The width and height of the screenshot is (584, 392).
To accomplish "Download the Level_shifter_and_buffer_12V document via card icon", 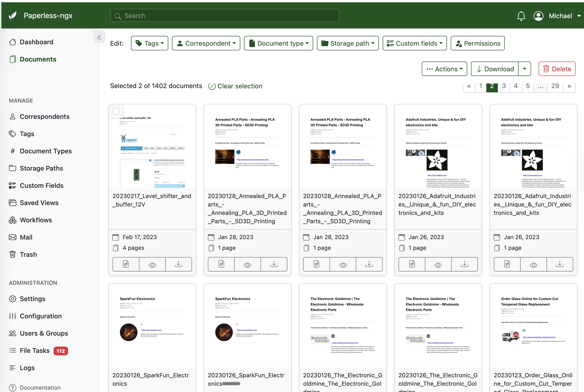I will coord(178,264).
